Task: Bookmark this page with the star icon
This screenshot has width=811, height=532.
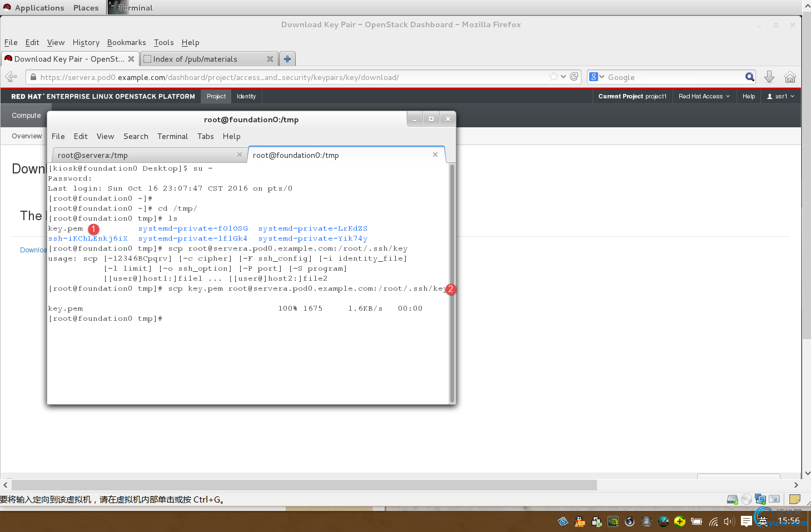Action: (553, 77)
